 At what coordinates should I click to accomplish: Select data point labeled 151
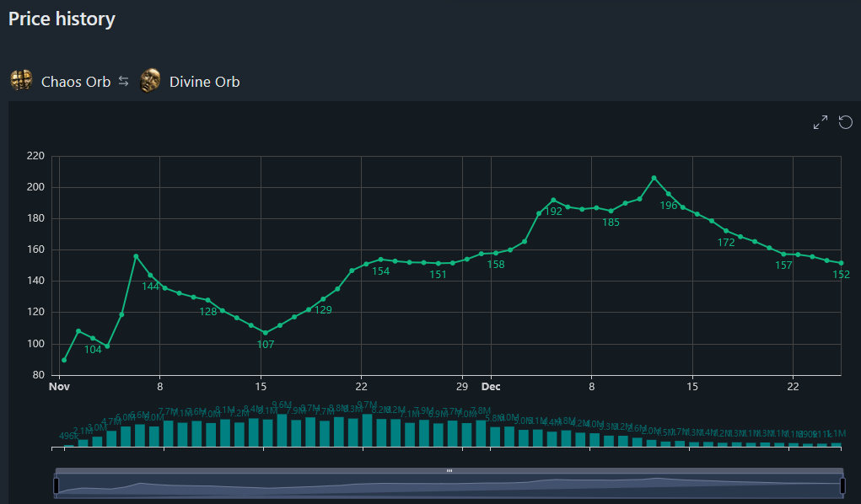(x=439, y=264)
